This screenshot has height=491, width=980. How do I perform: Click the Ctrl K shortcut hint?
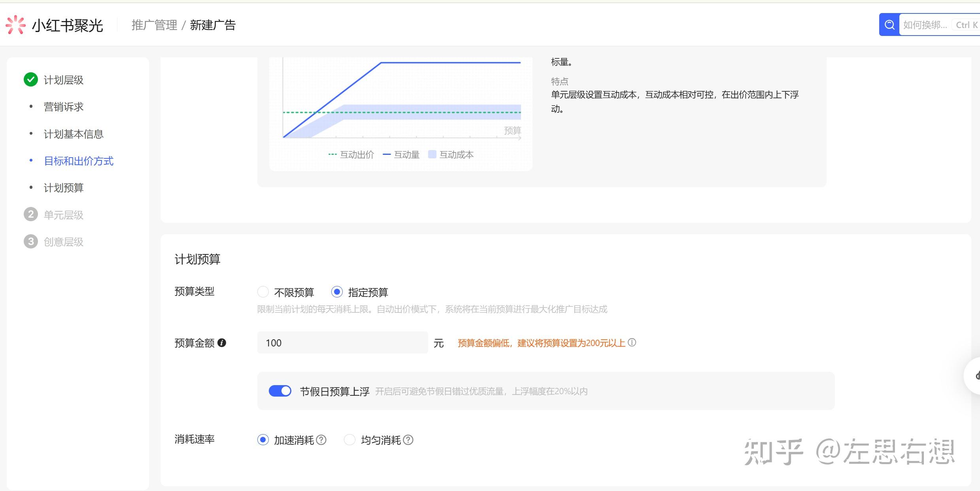(x=967, y=25)
